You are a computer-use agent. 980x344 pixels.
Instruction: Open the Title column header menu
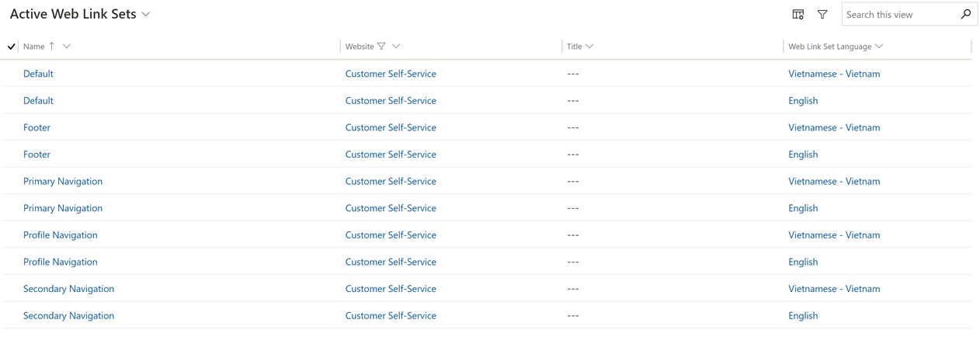click(579, 47)
